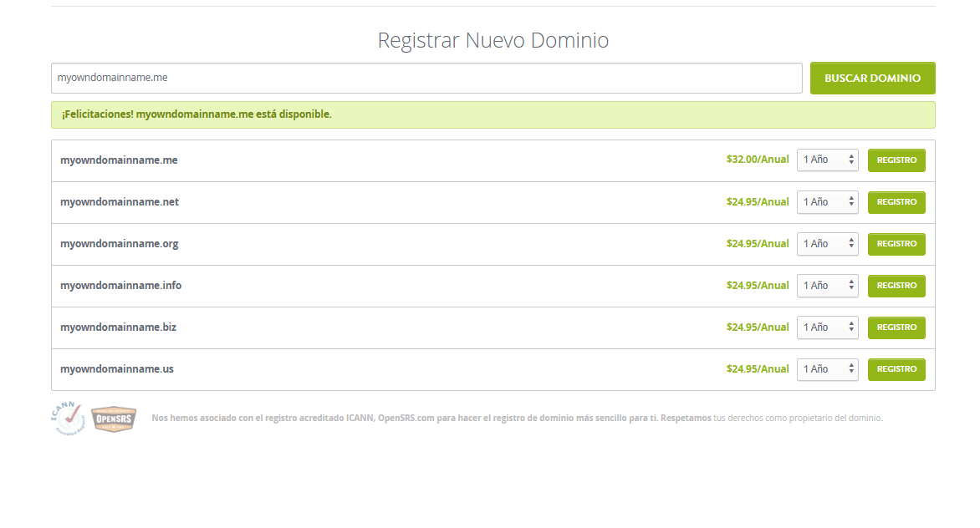Open the year selector for the .biz domain
This screenshot has width=980, height=528.
click(828, 327)
